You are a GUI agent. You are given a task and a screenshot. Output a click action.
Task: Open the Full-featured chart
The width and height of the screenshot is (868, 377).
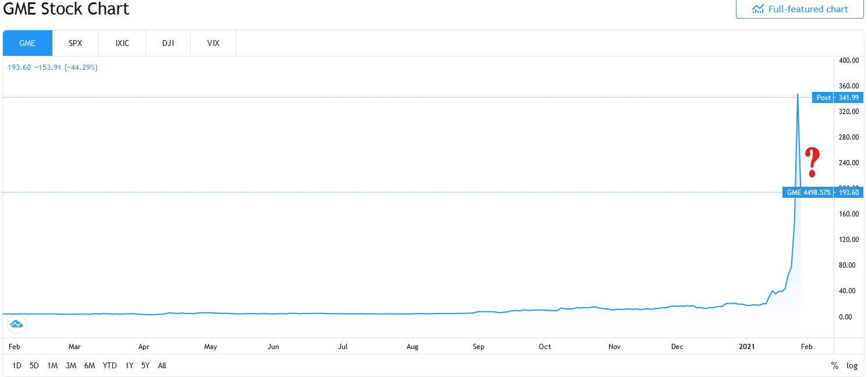tap(799, 9)
